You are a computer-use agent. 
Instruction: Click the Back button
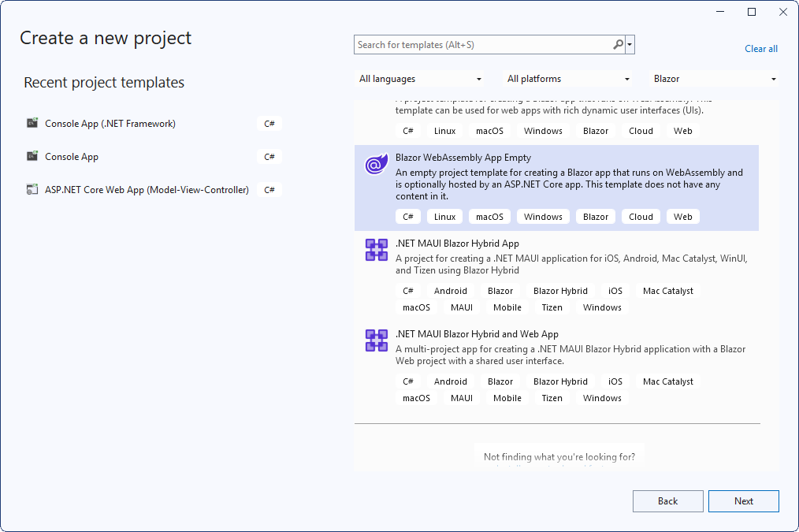click(x=667, y=500)
